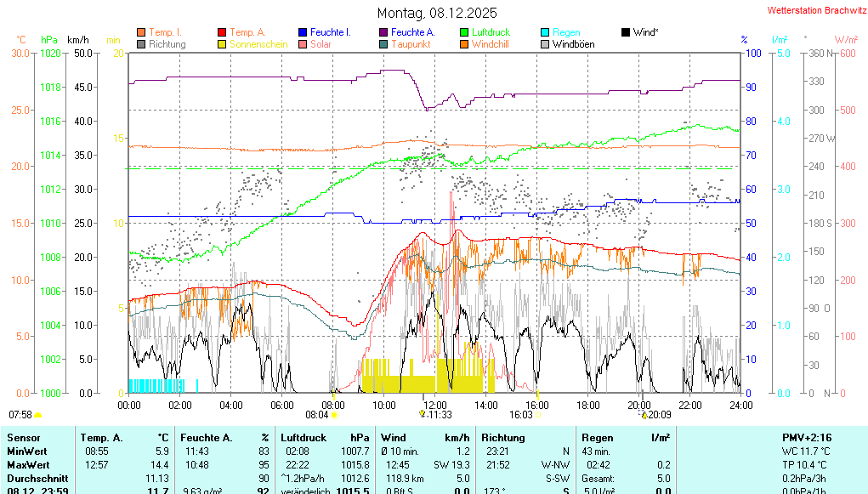Click the gray Richtung legend marker
This screenshot has height=494, width=868.
pos(141,44)
